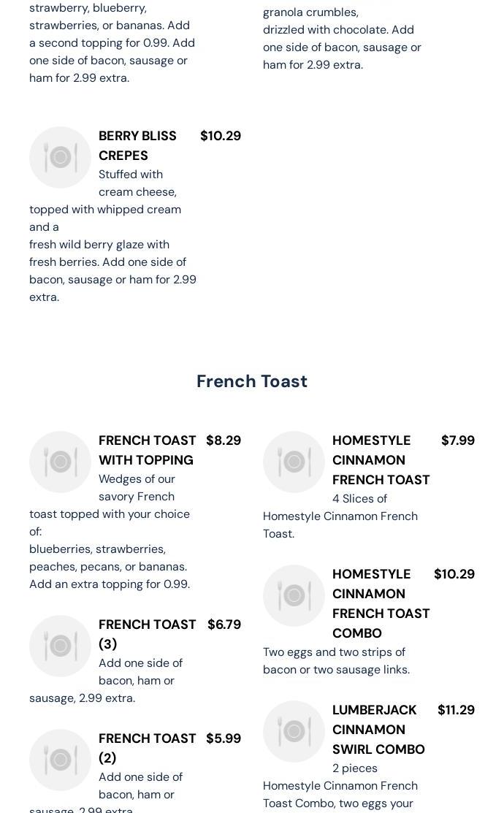
Task: Open the French Toast (2) item name
Action: [x=147, y=748]
